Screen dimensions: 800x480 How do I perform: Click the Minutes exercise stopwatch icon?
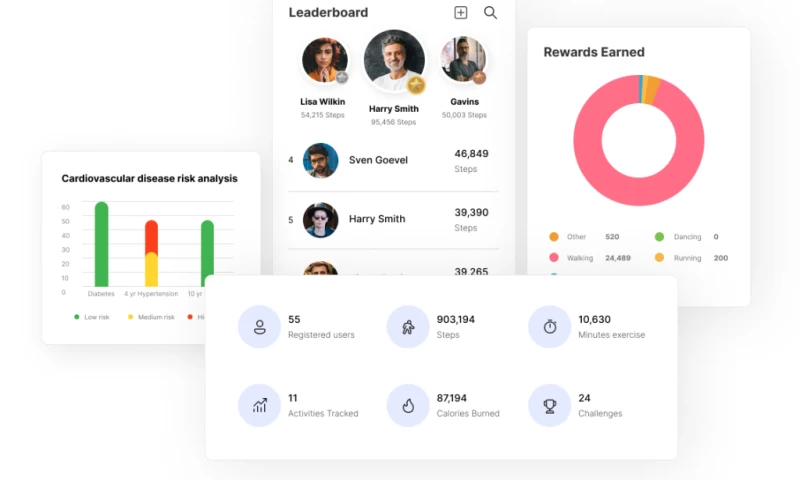549,327
